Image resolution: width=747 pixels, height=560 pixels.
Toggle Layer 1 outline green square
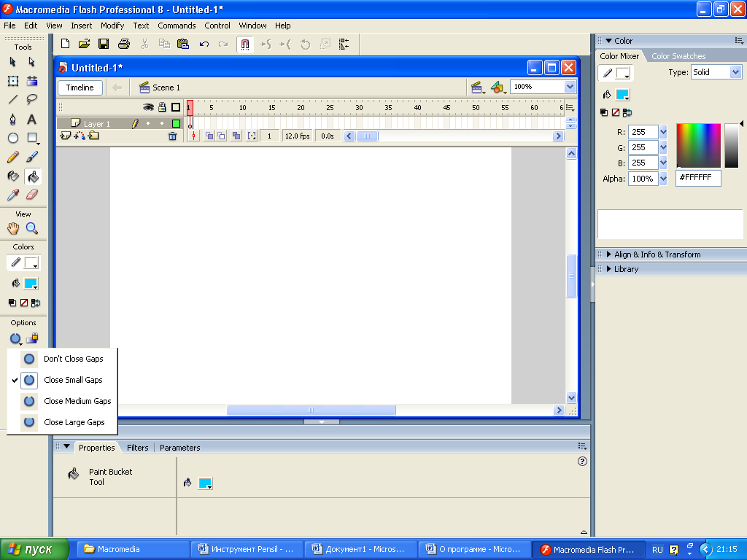(176, 124)
